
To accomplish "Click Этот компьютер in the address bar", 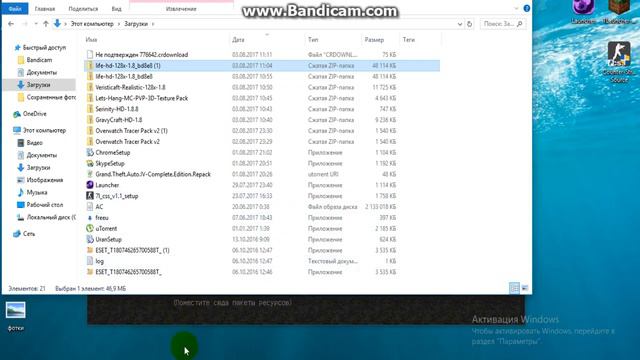I will click(92, 24).
